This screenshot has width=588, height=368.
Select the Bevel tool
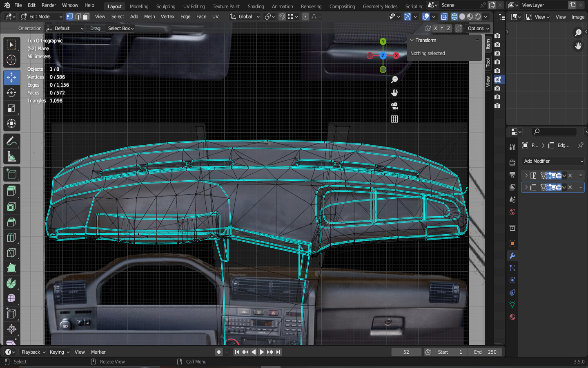pos(11,222)
